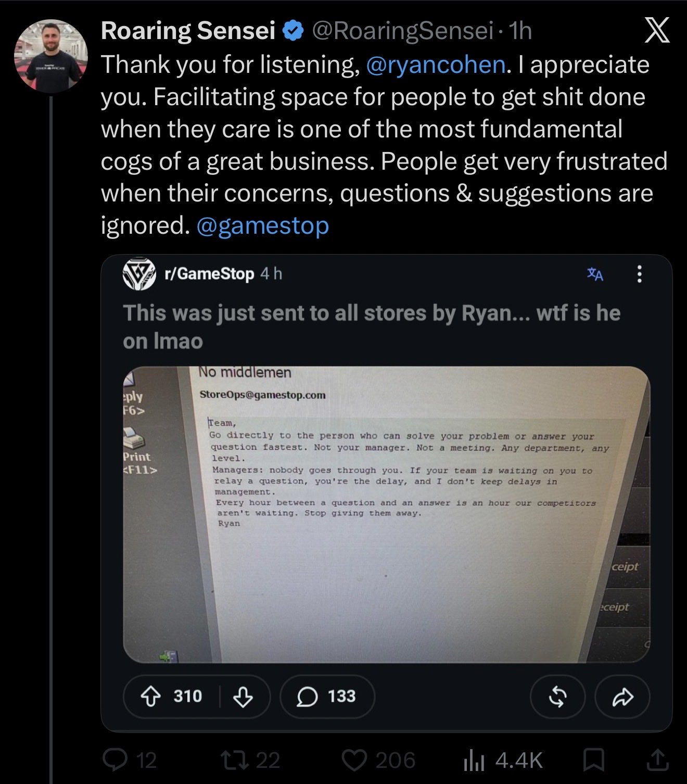Click the translate icon on the Reddit post
The height and width of the screenshot is (784, 687).
[595, 274]
